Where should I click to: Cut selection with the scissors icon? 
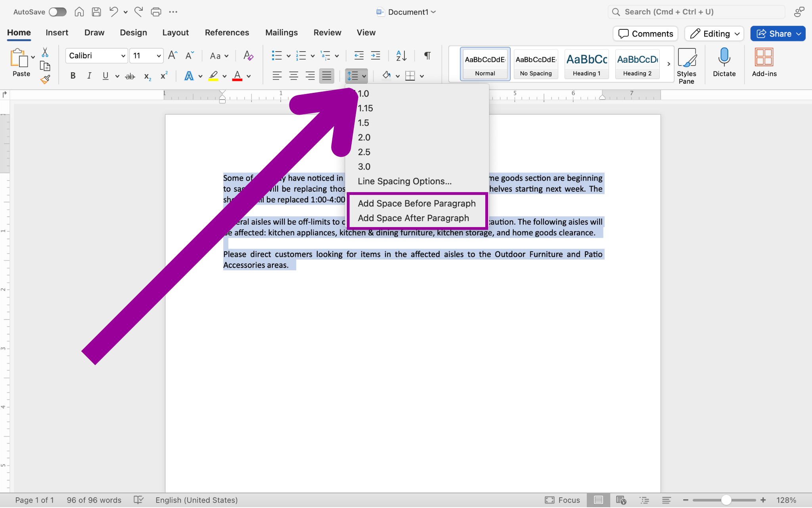(45, 52)
